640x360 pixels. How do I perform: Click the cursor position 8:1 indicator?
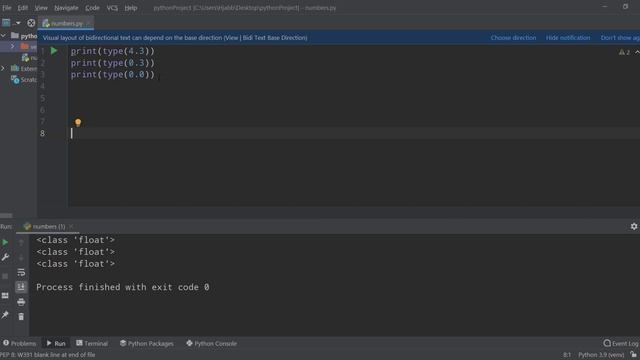[567, 355]
